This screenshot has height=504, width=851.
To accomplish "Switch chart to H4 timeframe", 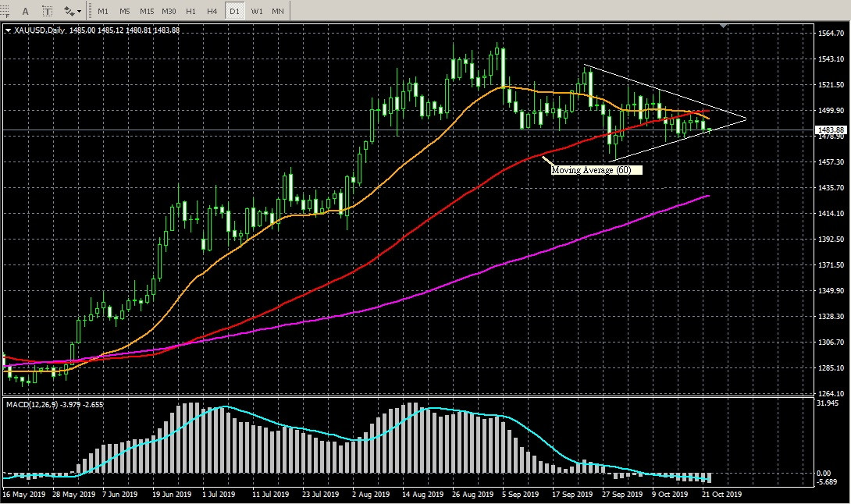I will (x=212, y=11).
